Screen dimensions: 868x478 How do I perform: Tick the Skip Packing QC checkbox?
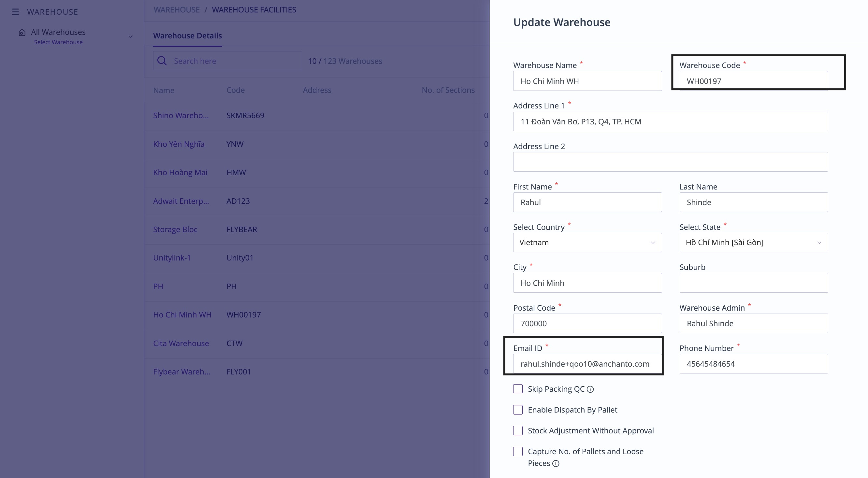pos(518,389)
